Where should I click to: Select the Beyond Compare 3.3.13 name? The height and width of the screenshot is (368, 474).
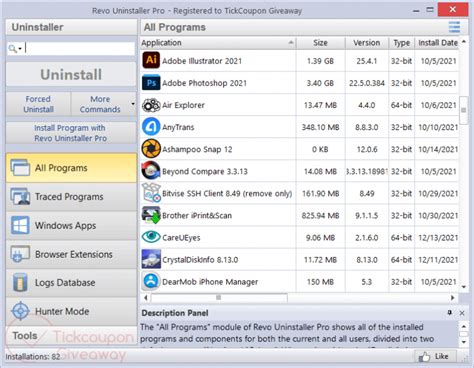tap(205, 171)
